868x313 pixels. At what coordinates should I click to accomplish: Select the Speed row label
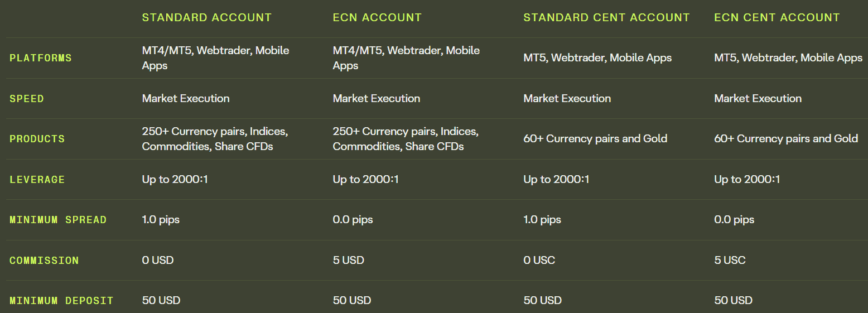click(27, 99)
